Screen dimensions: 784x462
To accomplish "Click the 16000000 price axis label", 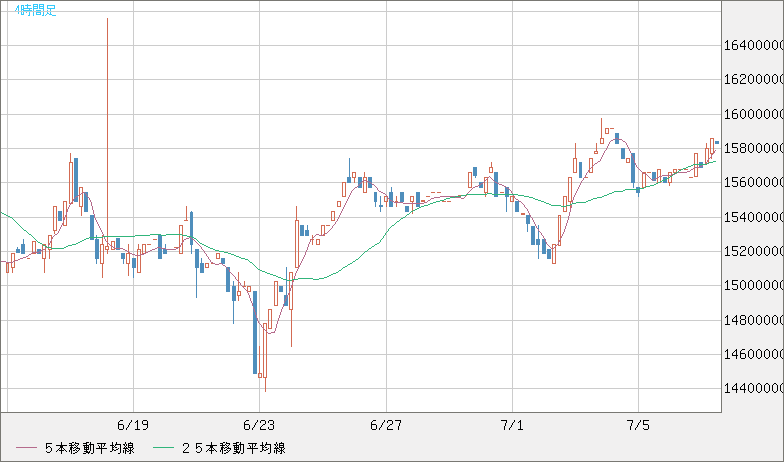I will (754, 114).
